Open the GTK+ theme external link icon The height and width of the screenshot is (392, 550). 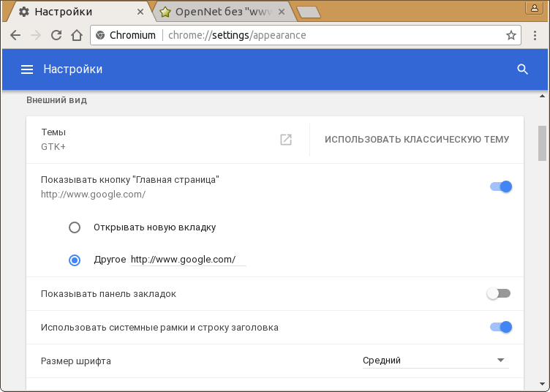point(286,140)
